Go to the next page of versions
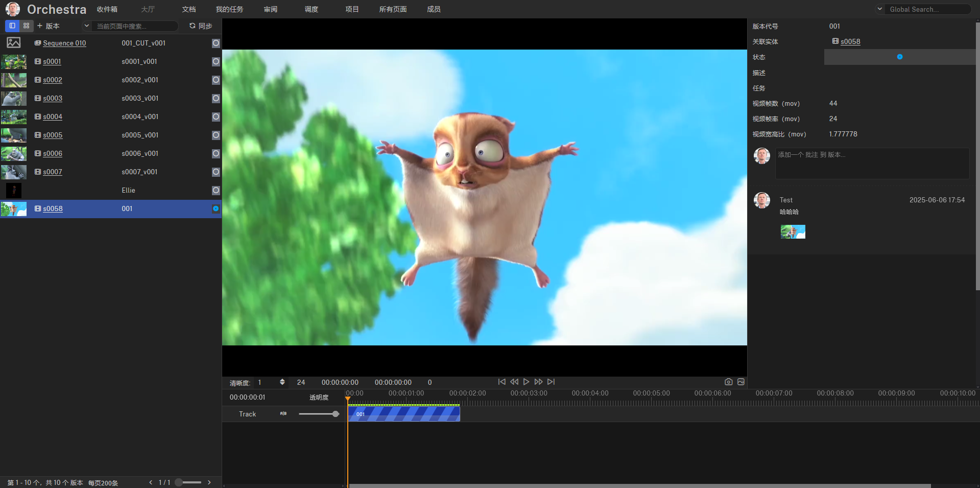This screenshot has width=980, height=488. [x=209, y=482]
